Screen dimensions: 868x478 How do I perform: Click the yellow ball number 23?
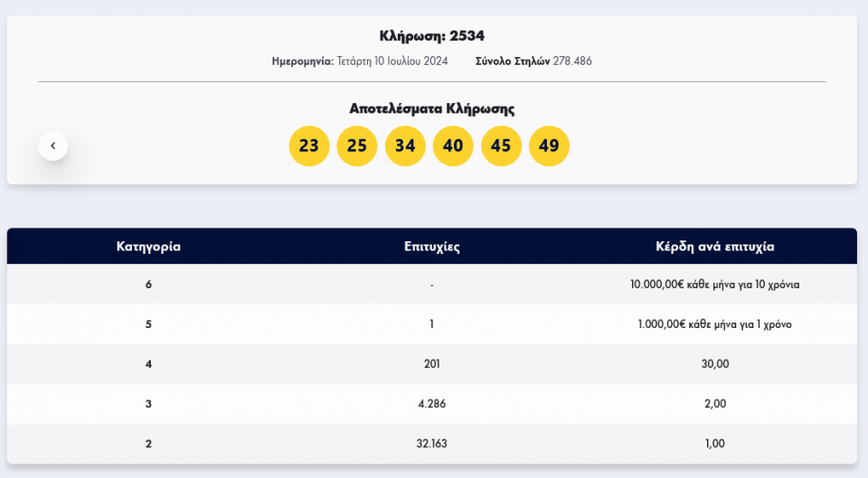coord(309,146)
